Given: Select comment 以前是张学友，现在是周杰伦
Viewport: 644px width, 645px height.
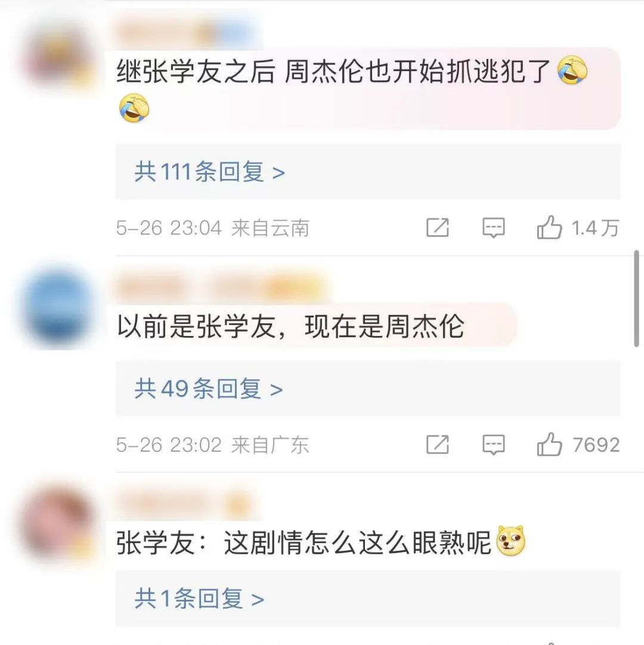Looking at the screenshot, I should [x=290, y=326].
